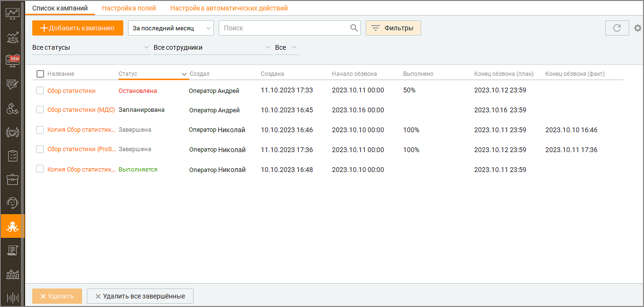This screenshot has height=307, width=644.
Task: Open the 'За последний месяц' period dropdown
Action: [x=171, y=28]
